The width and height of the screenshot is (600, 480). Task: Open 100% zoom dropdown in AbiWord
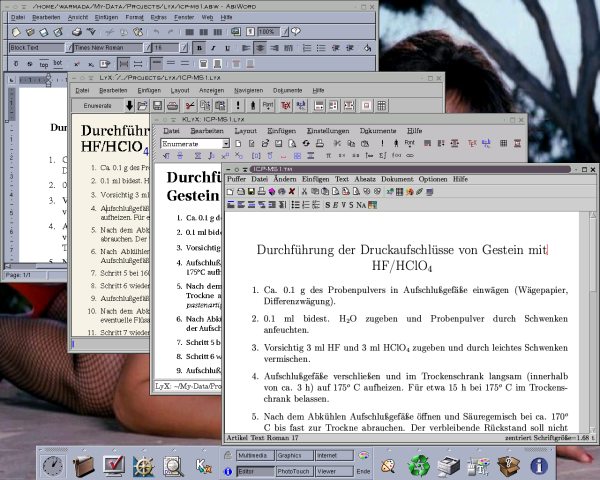285,32
